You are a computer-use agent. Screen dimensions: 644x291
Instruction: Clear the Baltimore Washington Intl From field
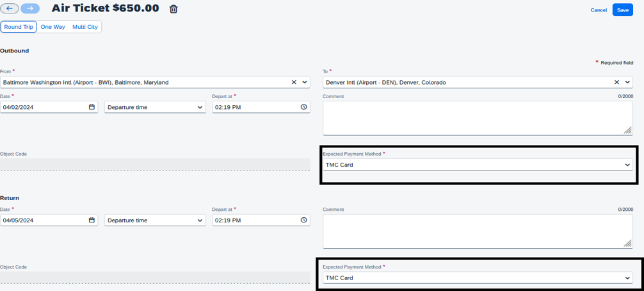pyautogui.click(x=294, y=82)
